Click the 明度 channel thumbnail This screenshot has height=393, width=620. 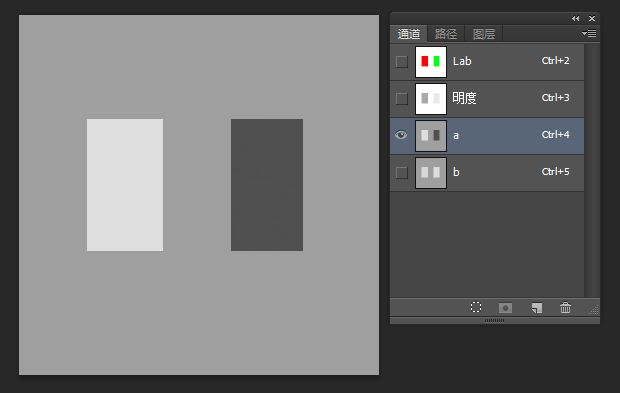pyautogui.click(x=431, y=98)
